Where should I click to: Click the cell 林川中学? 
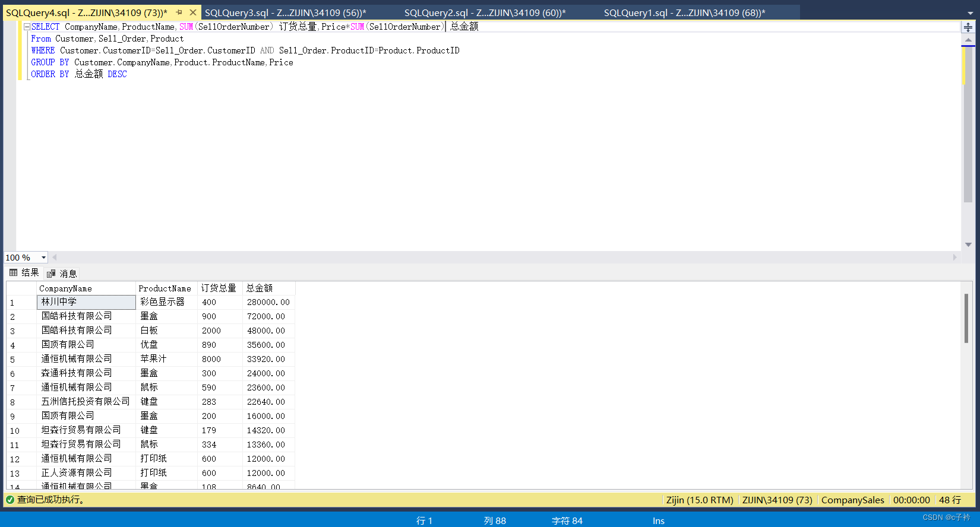tap(86, 302)
